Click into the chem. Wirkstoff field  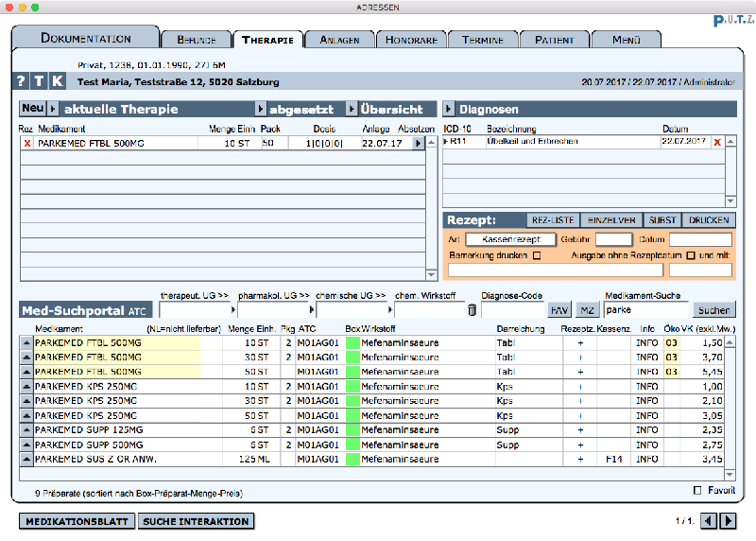pos(430,310)
